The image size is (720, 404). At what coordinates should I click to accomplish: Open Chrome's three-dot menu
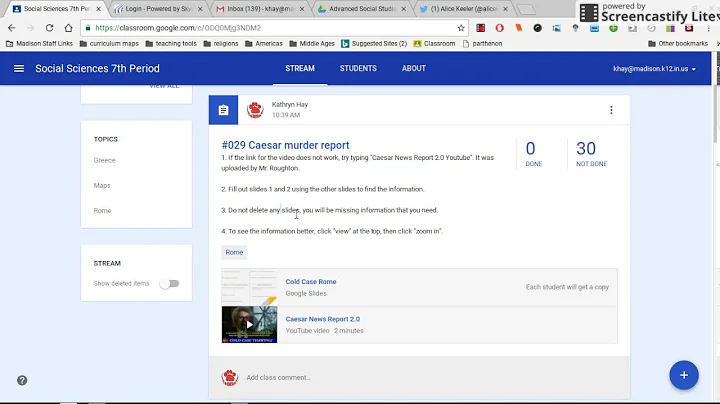coord(709,28)
